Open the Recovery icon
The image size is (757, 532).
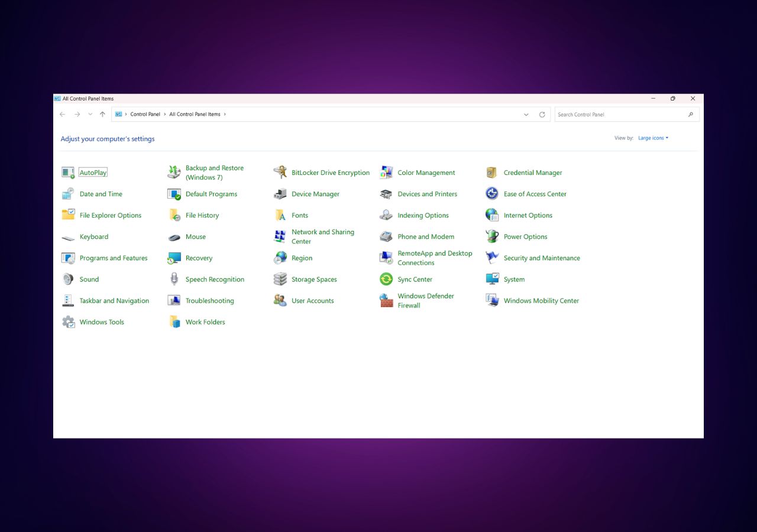click(x=174, y=258)
